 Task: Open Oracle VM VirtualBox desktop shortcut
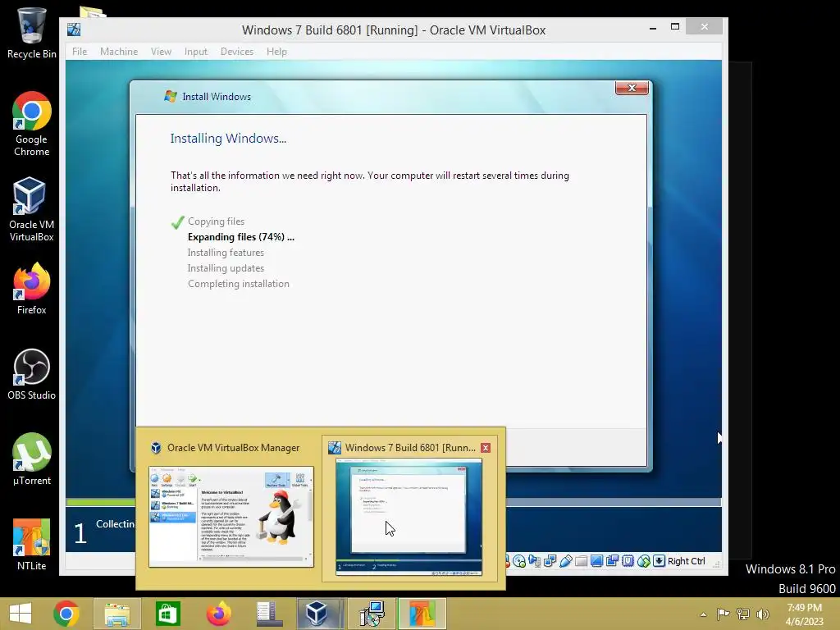32,209
